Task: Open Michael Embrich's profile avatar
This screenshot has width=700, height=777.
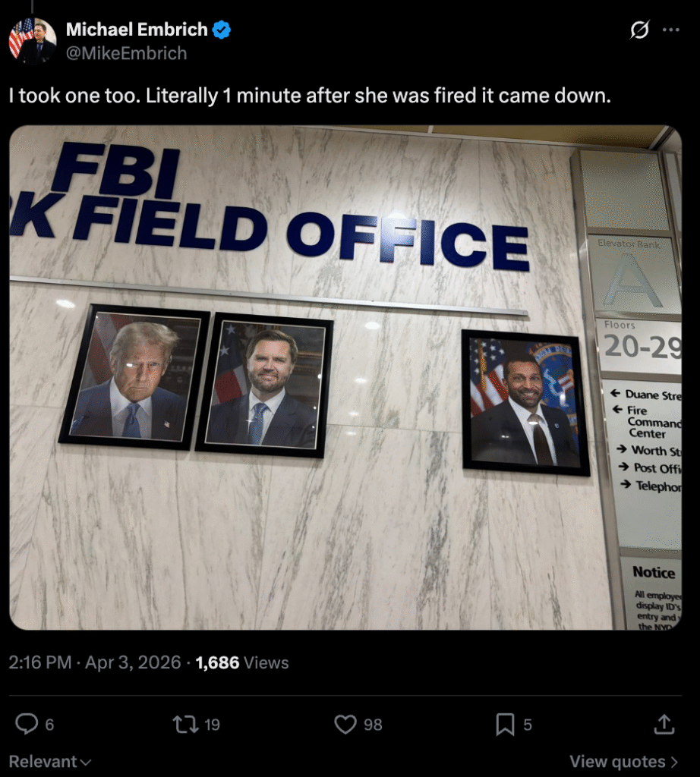Action: pos(32,40)
